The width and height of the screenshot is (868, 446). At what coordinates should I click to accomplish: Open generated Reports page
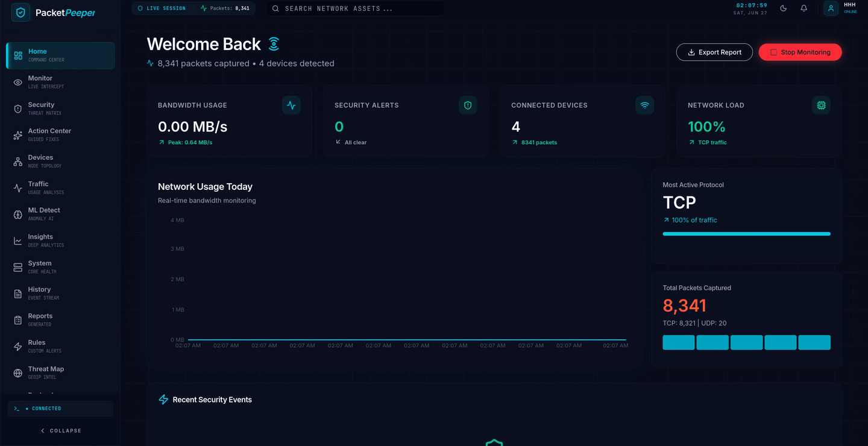click(x=60, y=320)
